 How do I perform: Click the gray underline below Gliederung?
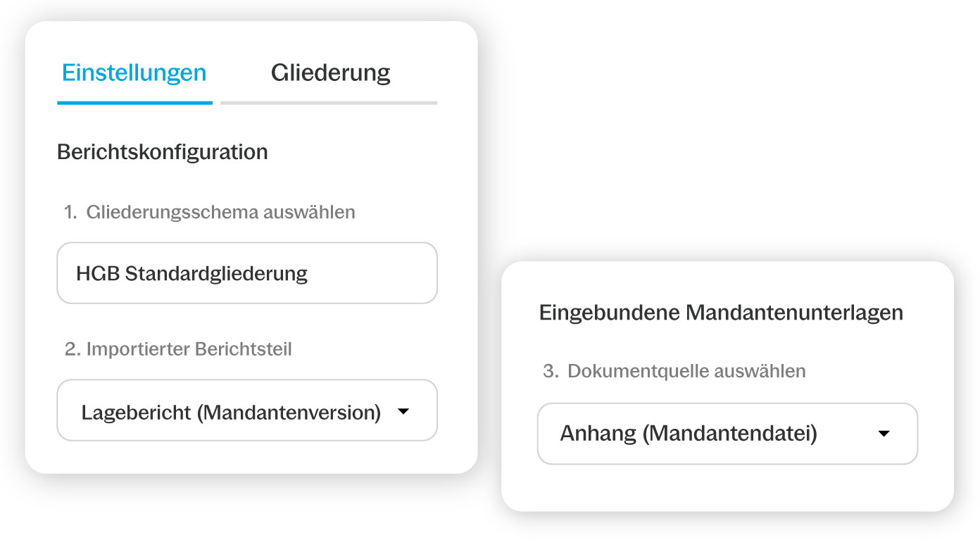click(329, 103)
